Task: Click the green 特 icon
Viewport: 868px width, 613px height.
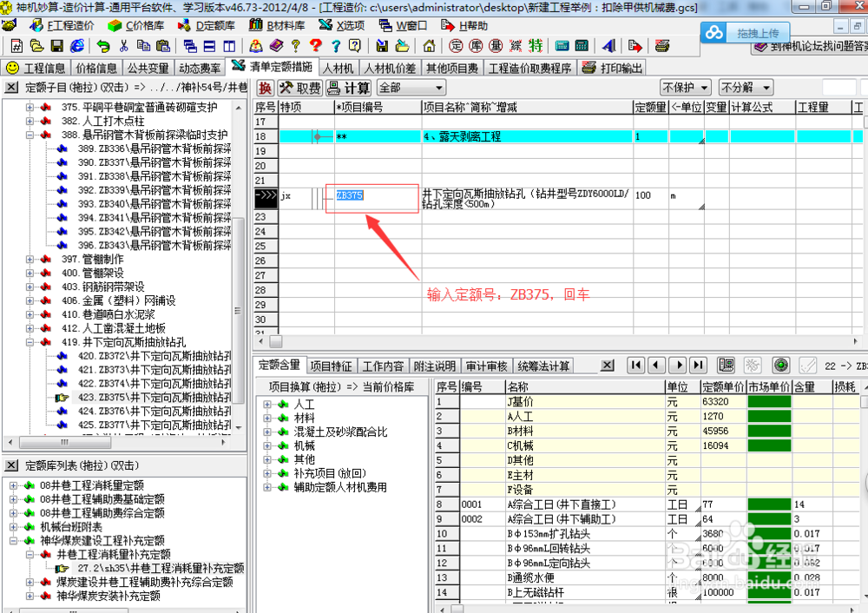Action: tap(536, 46)
